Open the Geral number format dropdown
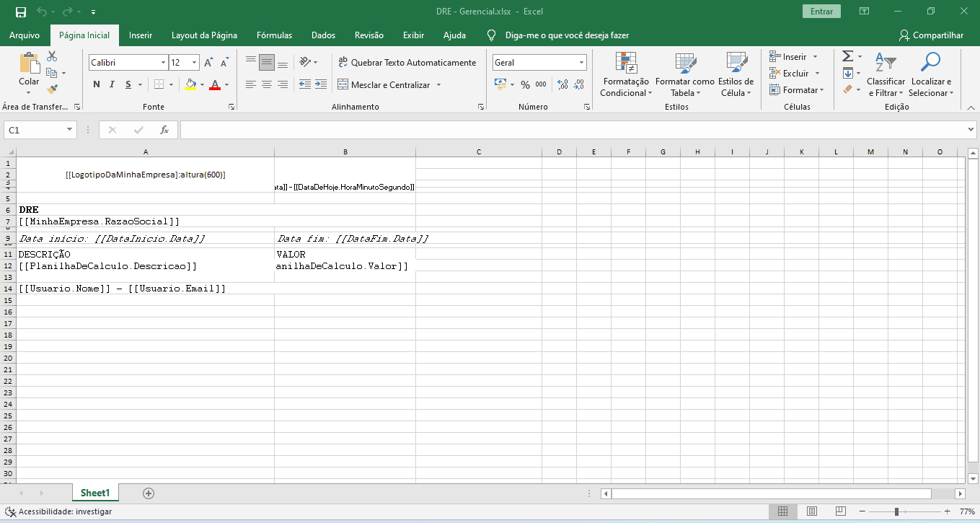Viewport: 980px width, 523px height. tap(581, 63)
